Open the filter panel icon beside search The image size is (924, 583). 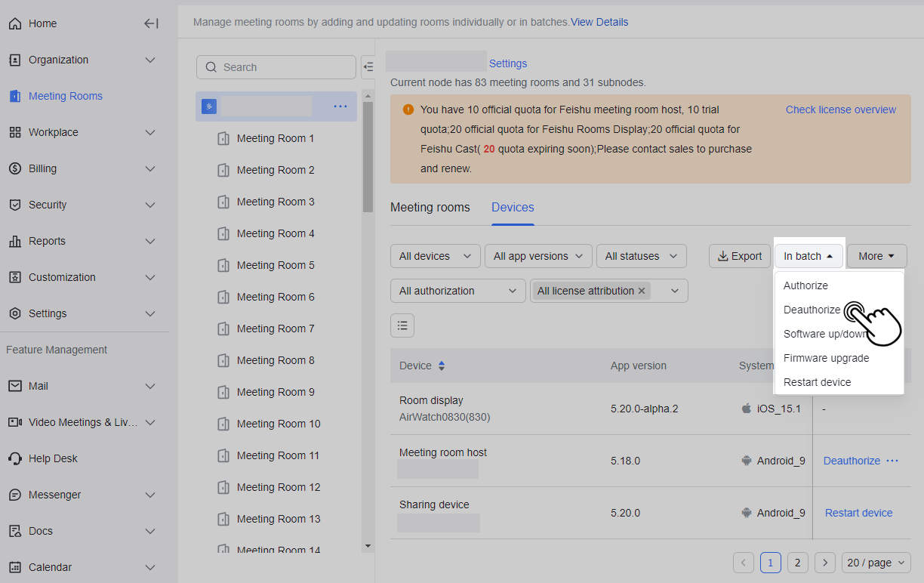tap(369, 66)
